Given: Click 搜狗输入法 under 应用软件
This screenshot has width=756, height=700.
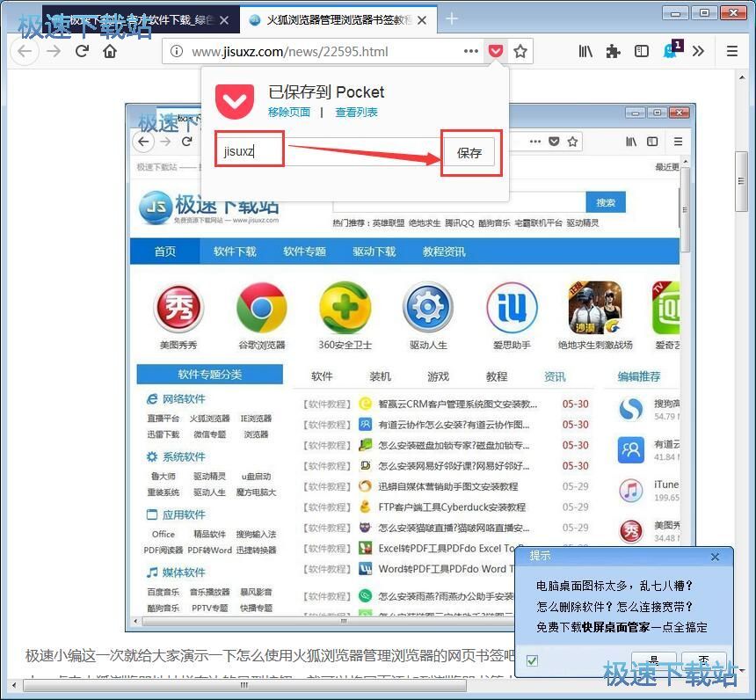Looking at the screenshot, I should (256, 534).
